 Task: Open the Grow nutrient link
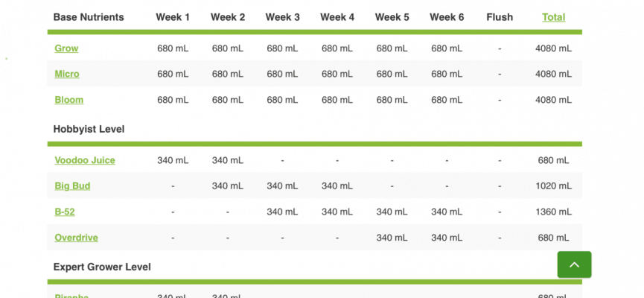66,48
